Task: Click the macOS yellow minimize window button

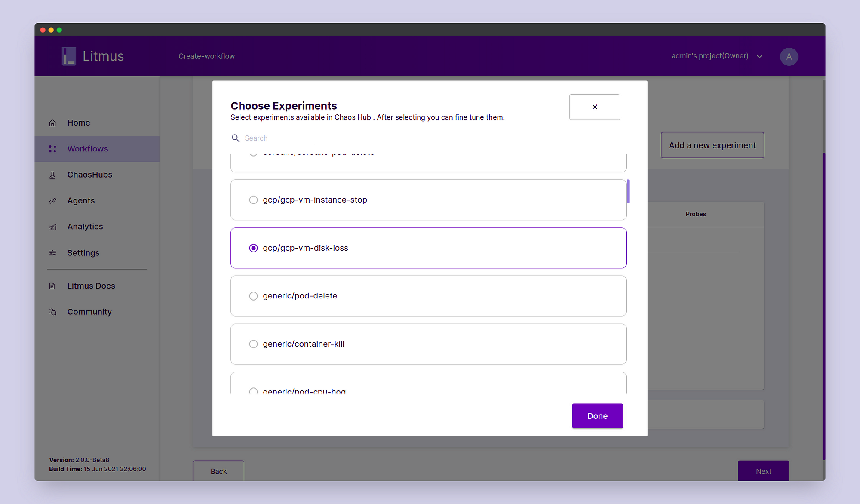Action: point(51,30)
